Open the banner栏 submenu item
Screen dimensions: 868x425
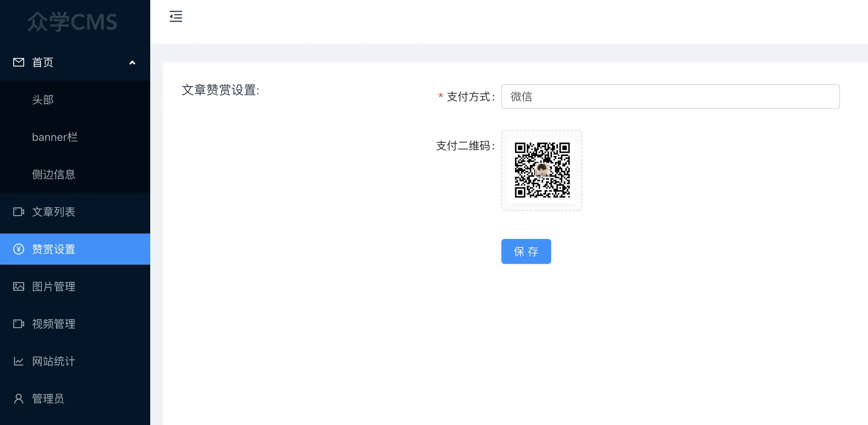coord(75,137)
